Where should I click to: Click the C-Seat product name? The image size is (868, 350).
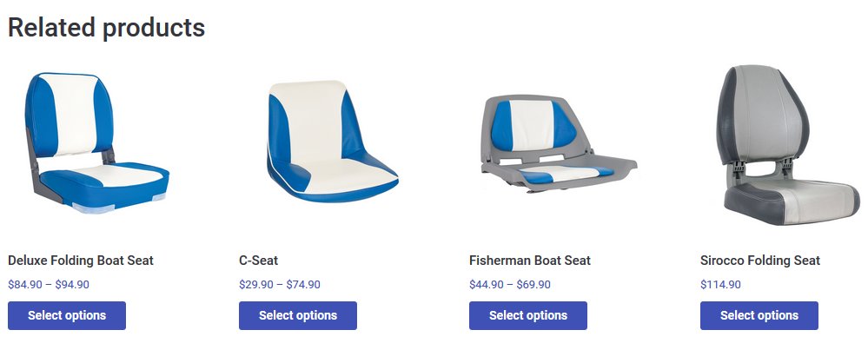pyautogui.click(x=258, y=261)
